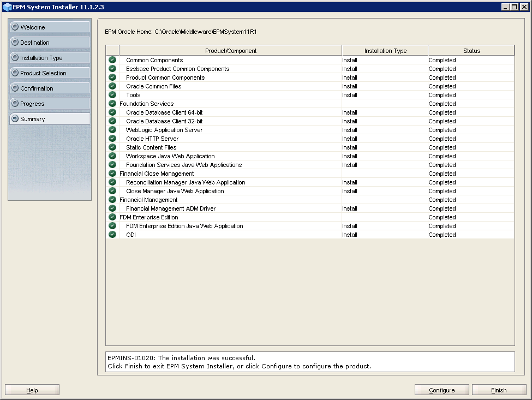This screenshot has width=532, height=400.
Task: Click check icon for Static Content Files
Action: tap(112, 147)
